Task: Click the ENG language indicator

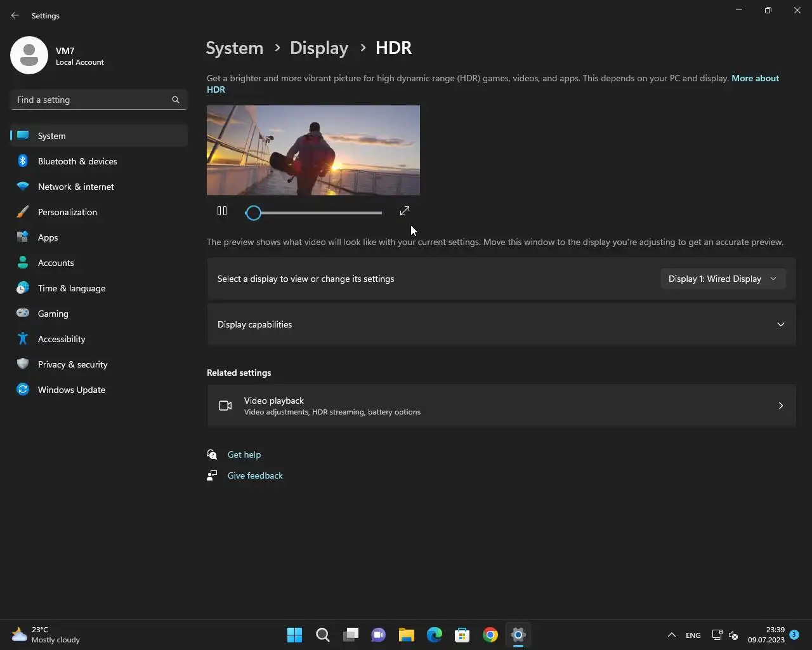Action: click(693, 635)
